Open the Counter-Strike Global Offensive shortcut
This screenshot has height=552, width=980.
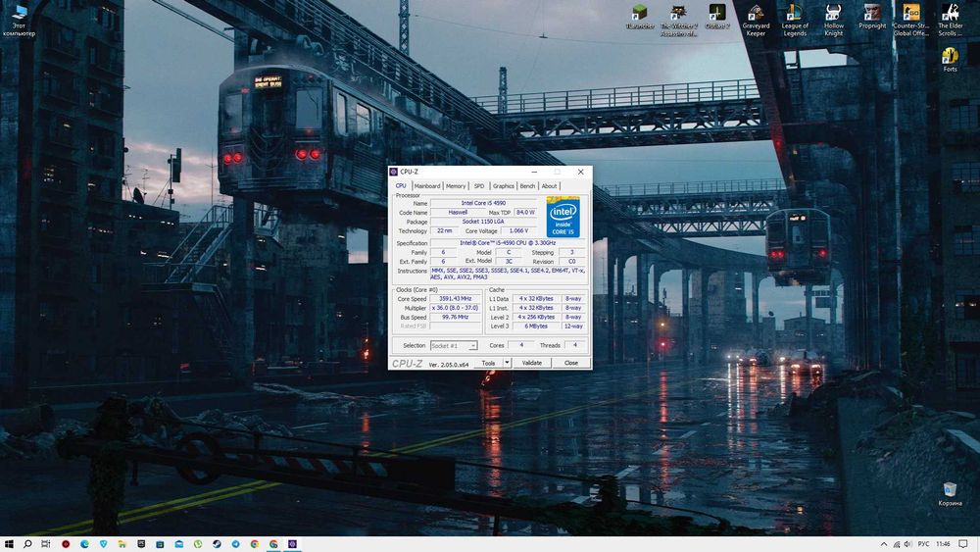911,20
